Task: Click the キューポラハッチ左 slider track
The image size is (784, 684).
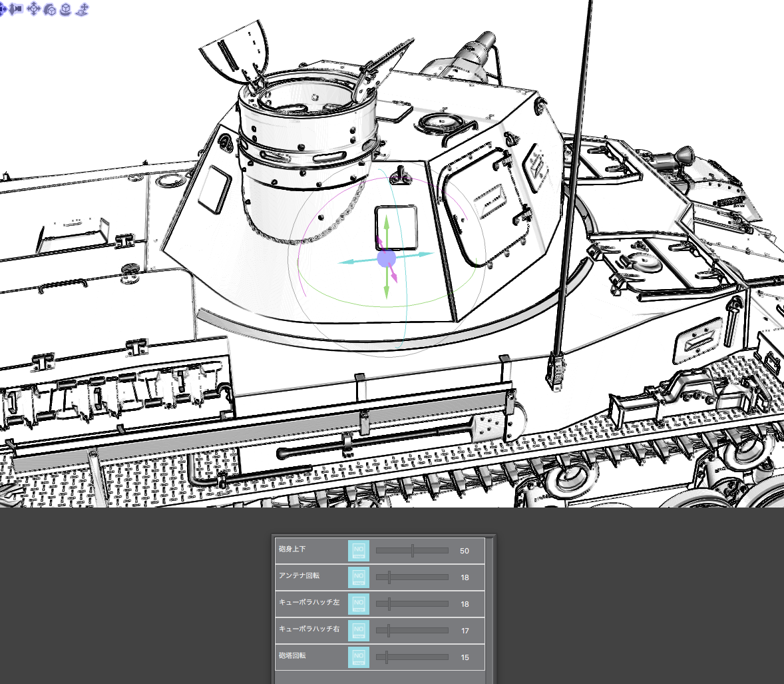Action: (412, 604)
